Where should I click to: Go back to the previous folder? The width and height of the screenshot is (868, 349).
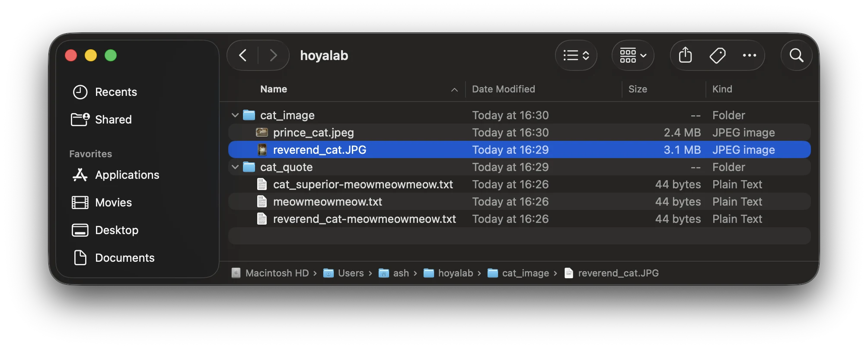[243, 55]
